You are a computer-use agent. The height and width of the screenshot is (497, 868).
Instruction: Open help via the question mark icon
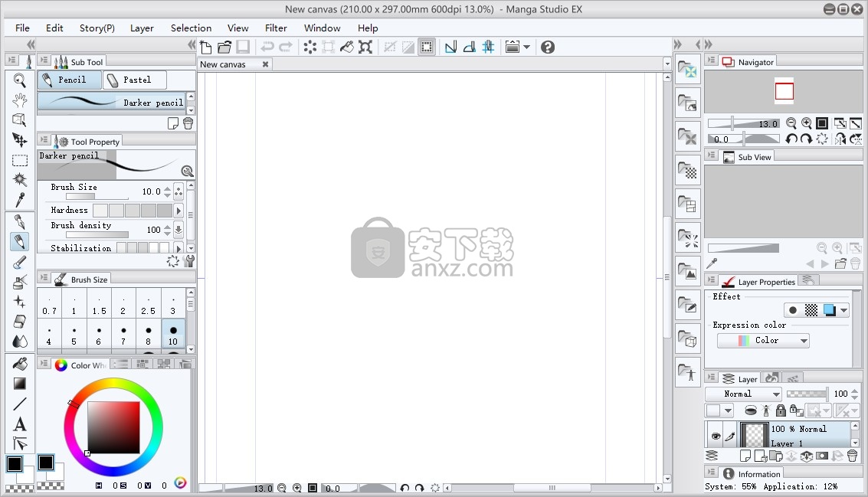(548, 47)
